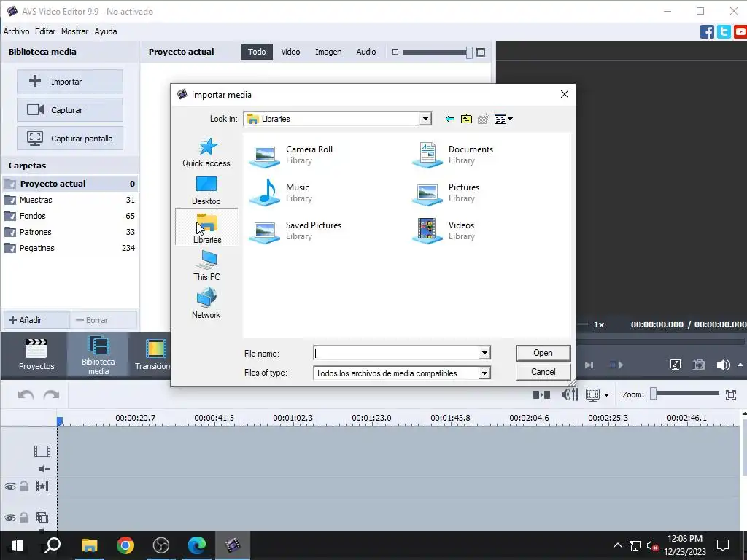Image resolution: width=747 pixels, height=560 pixels.
Task: Expand the volume control arrow
Action: coord(740,365)
